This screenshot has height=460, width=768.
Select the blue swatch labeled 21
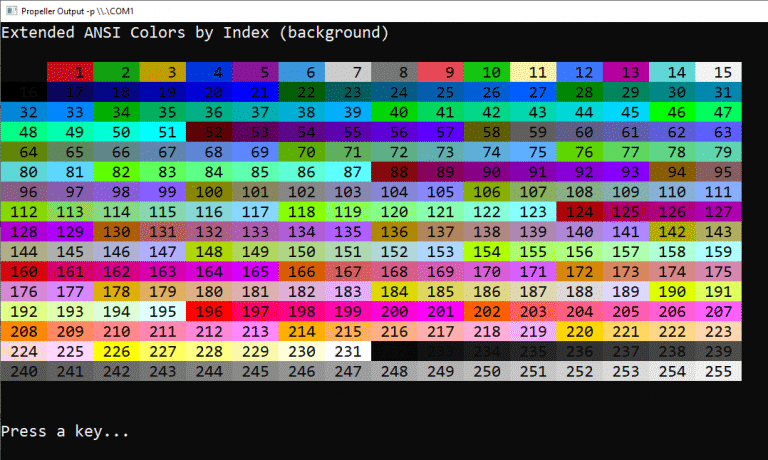(x=255, y=92)
